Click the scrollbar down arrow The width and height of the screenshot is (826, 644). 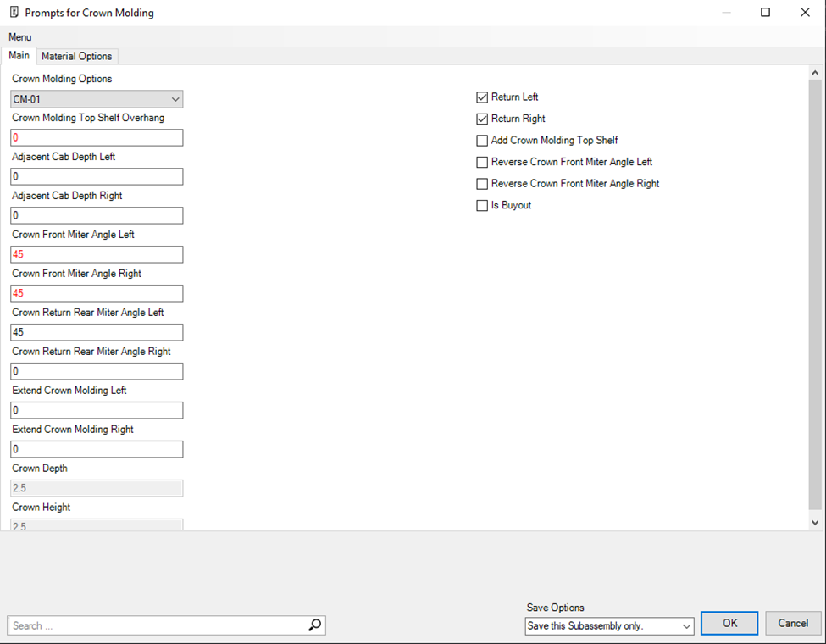coord(815,523)
